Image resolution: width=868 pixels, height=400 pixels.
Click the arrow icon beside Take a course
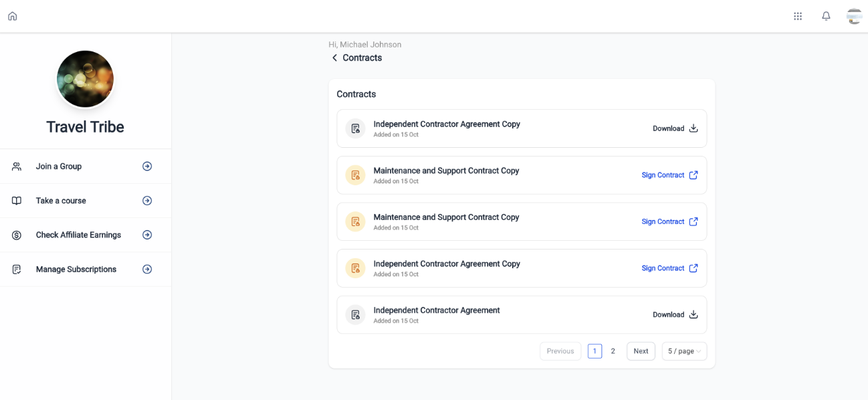147,201
